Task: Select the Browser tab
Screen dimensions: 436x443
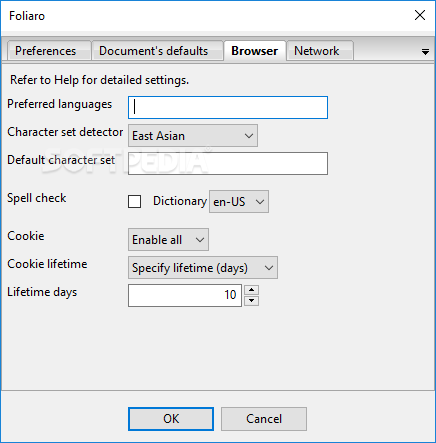Action: [255, 51]
